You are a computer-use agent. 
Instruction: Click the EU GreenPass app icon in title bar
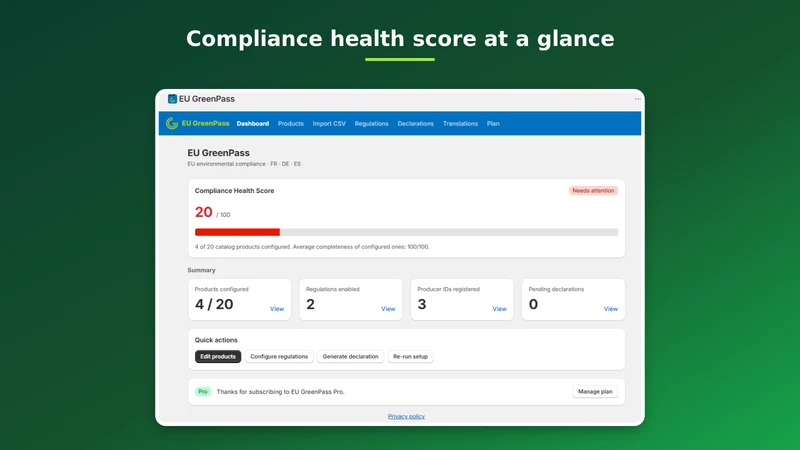[x=172, y=99]
